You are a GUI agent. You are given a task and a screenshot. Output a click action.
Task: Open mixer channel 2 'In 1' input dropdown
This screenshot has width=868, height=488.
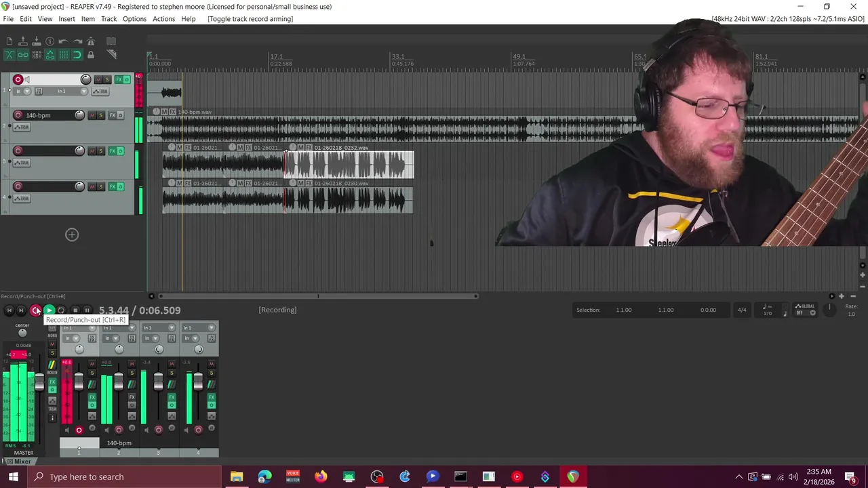click(x=119, y=328)
